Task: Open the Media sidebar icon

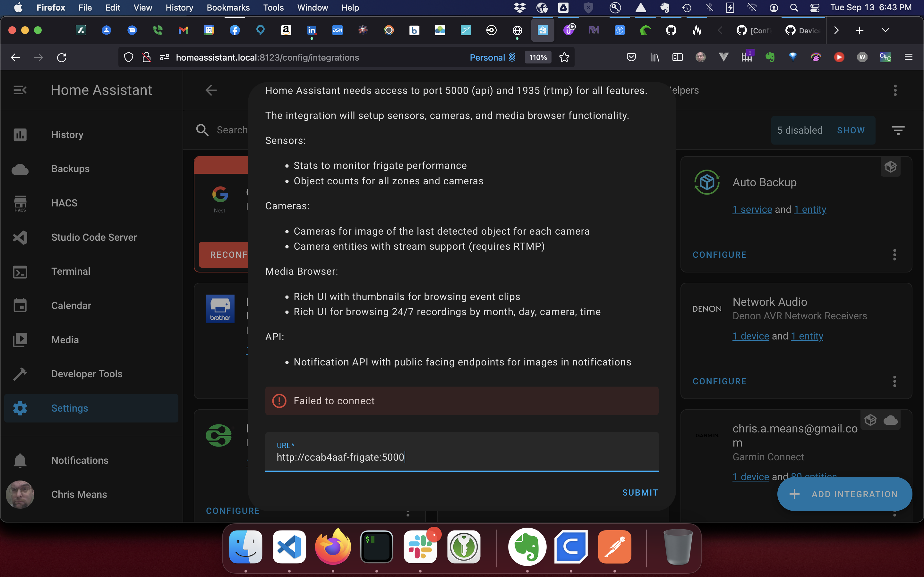Action: tap(20, 340)
